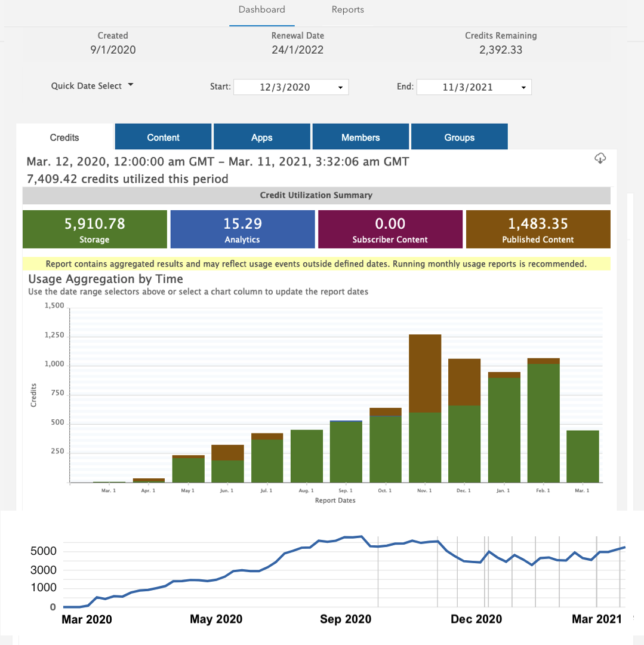Click the End date field showing 11/3/2021
Viewport: 644px width, 645px height.
pos(469,87)
